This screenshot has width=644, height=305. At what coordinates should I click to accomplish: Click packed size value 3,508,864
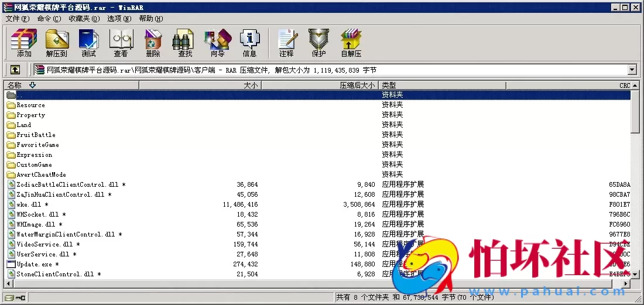pos(359,204)
